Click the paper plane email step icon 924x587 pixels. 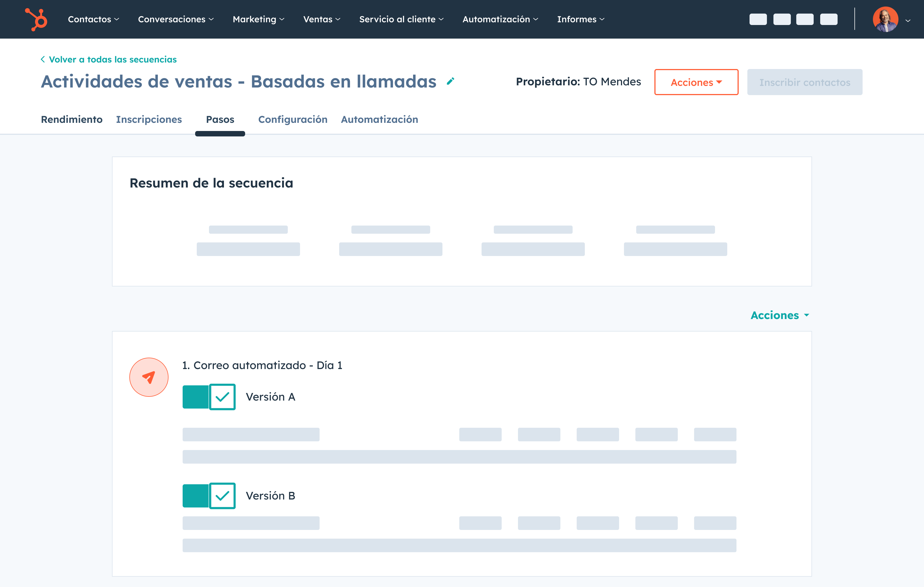coord(149,377)
